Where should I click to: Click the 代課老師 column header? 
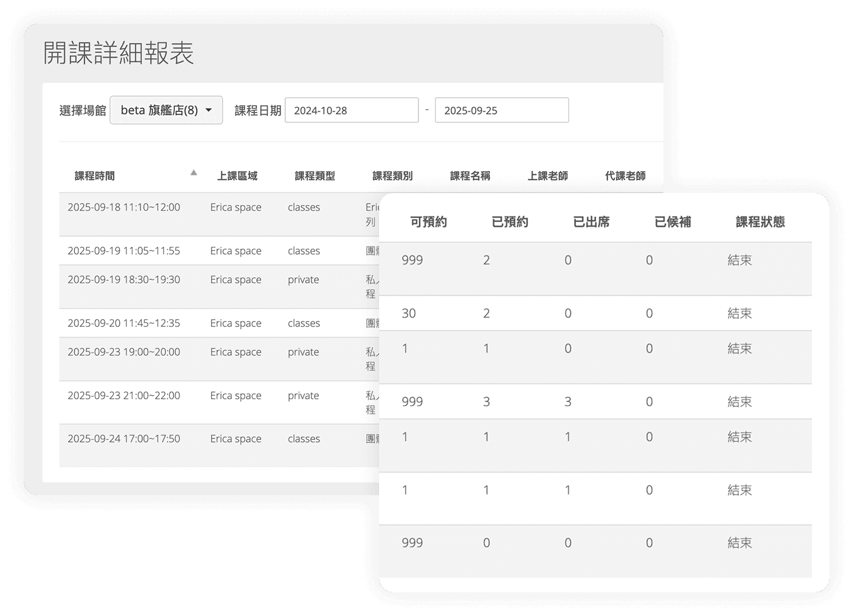click(x=625, y=175)
